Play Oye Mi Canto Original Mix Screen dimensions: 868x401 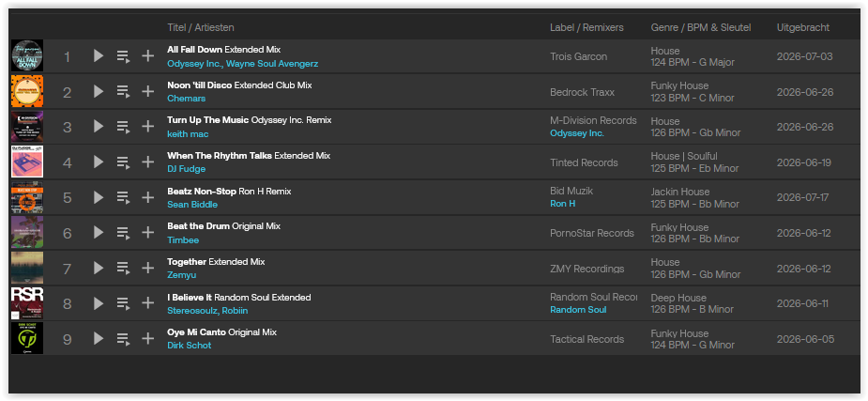tap(99, 338)
